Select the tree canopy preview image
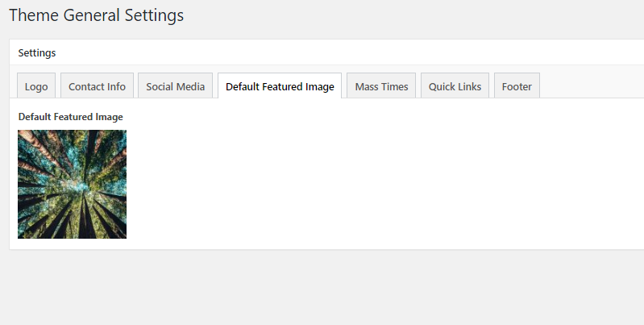644x325 pixels. point(72,184)
